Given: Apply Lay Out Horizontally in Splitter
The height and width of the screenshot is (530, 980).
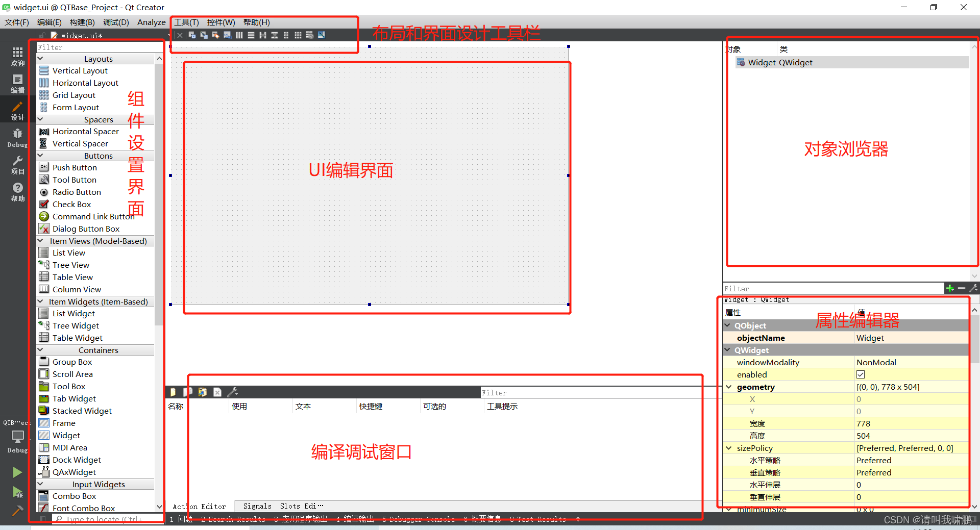Looking at the screenshot, I should tap(262, 35).
